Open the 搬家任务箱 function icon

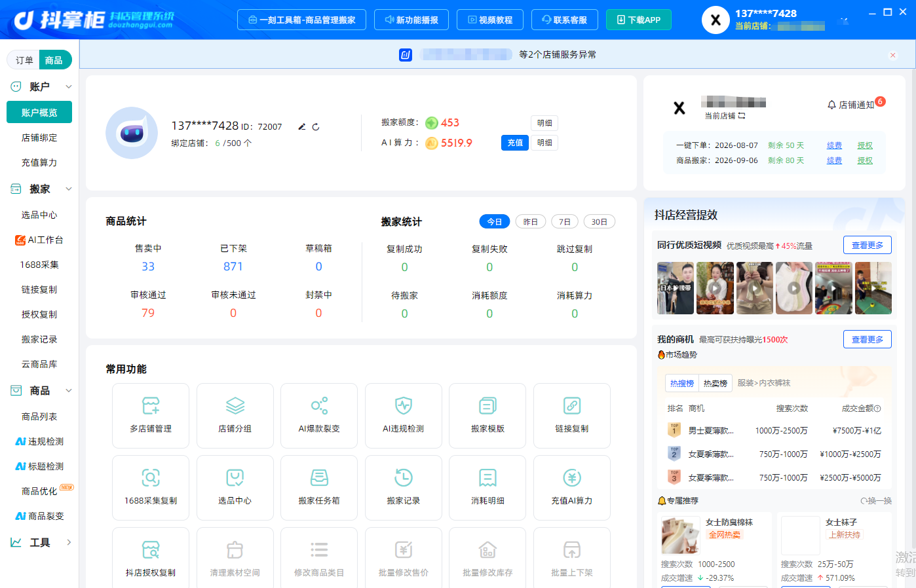click(319, 477)
